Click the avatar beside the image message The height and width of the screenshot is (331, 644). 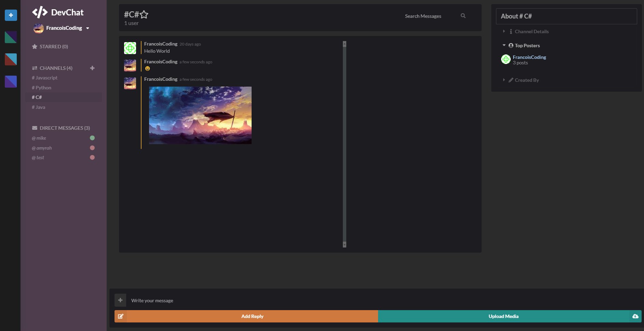tap(130, 83)
